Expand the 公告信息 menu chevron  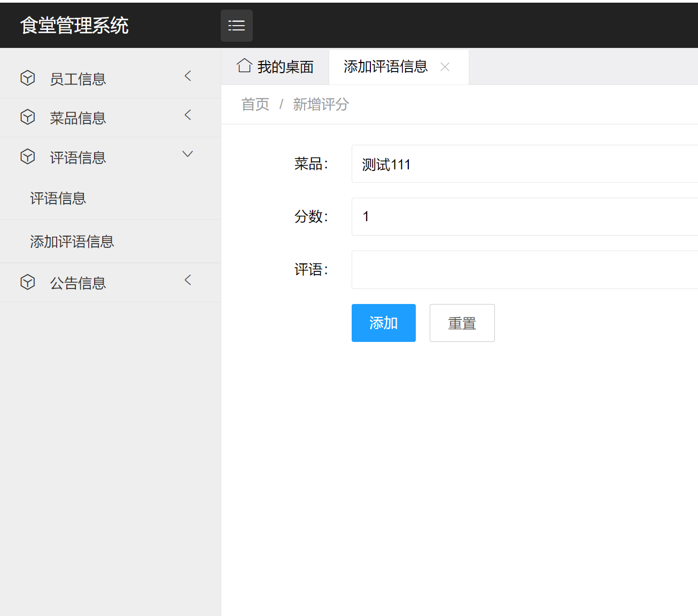[188, 280]
